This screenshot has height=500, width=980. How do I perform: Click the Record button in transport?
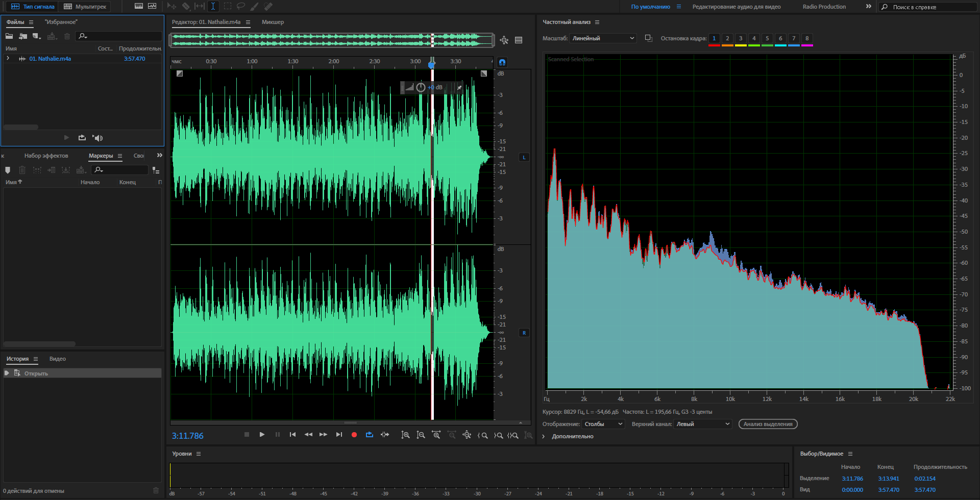(x=354, y=435)
